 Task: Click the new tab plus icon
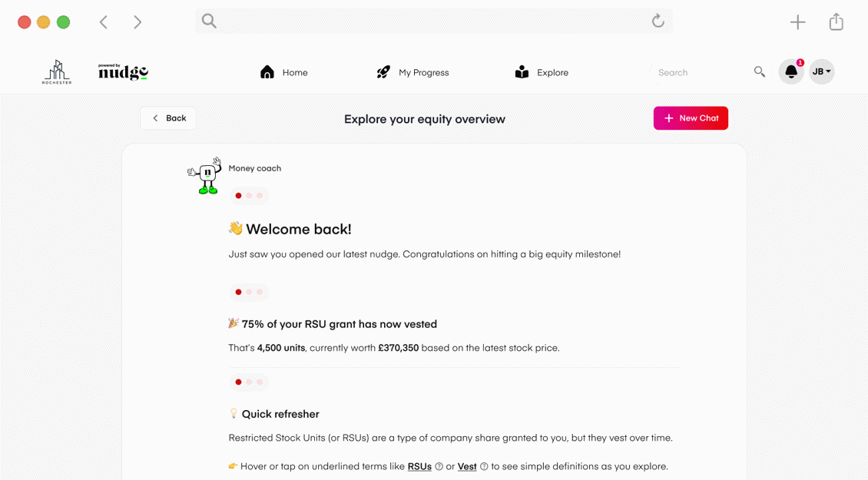[x=797, y=22]
